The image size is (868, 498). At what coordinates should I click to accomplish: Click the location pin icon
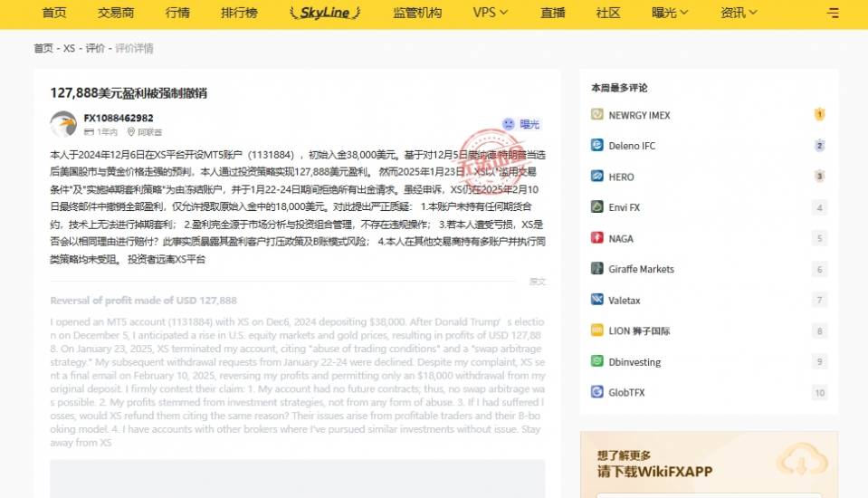tap(131, 132)
